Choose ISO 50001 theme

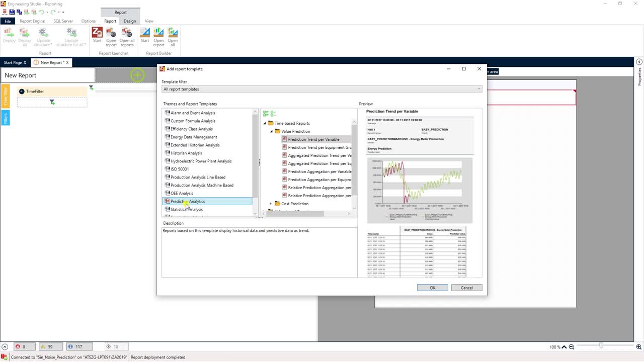point(180,169)
